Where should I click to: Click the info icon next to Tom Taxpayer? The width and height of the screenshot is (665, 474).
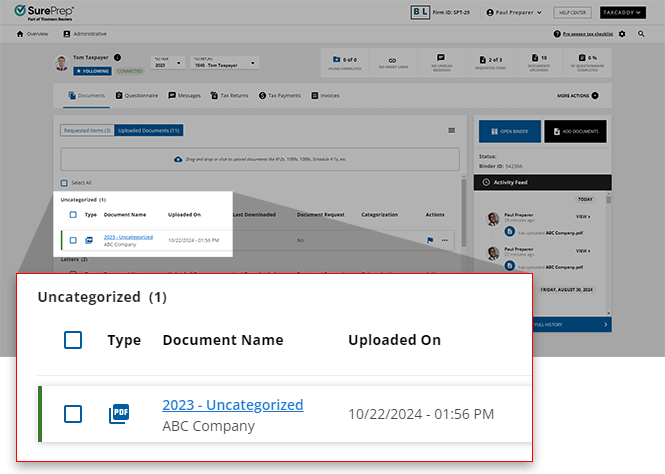point(117,58)
